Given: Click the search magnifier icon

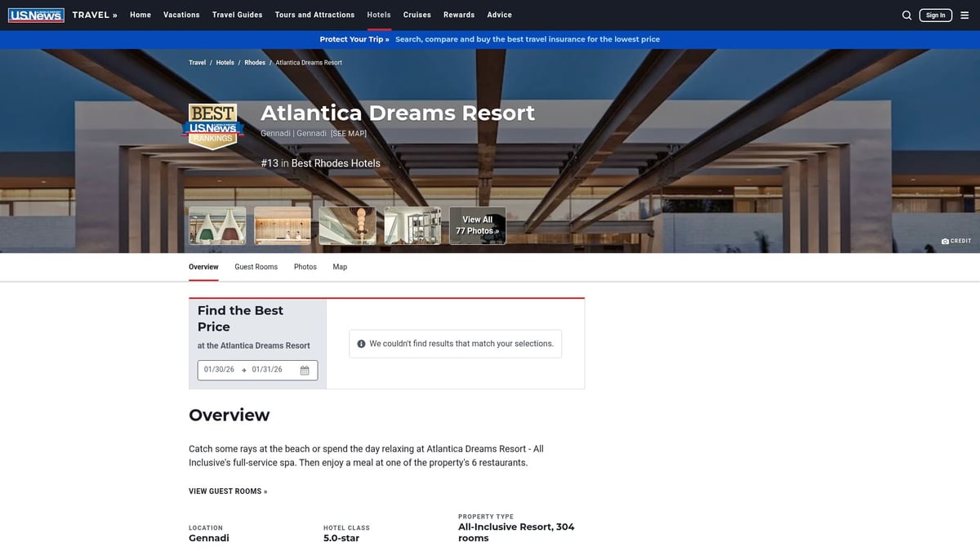Looking at the screenshot, I should (906, 15).
